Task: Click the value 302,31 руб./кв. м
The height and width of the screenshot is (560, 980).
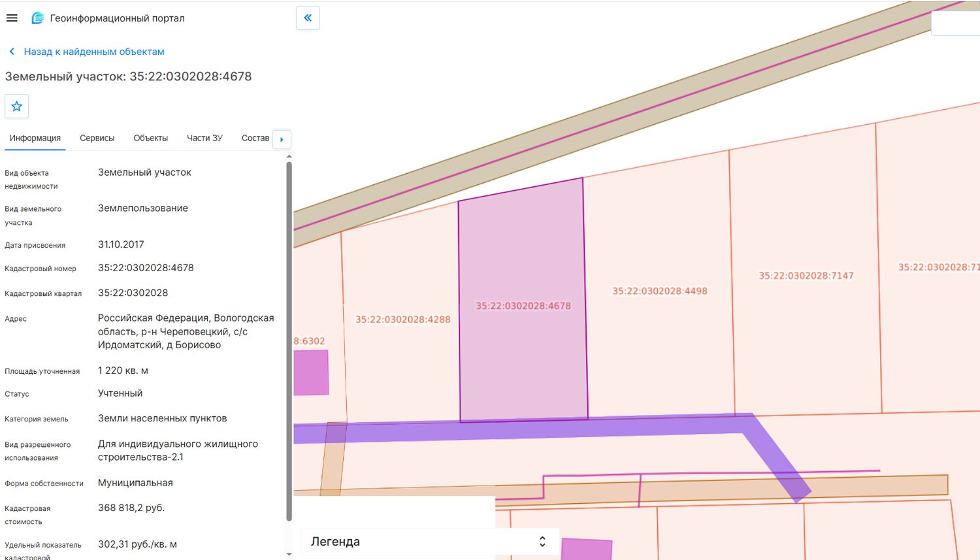Action: click(137, 544)
